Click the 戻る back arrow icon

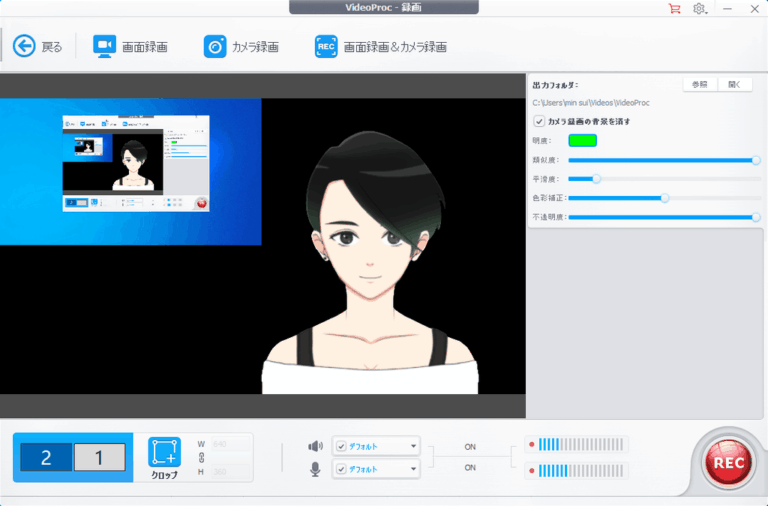point(24,46)
